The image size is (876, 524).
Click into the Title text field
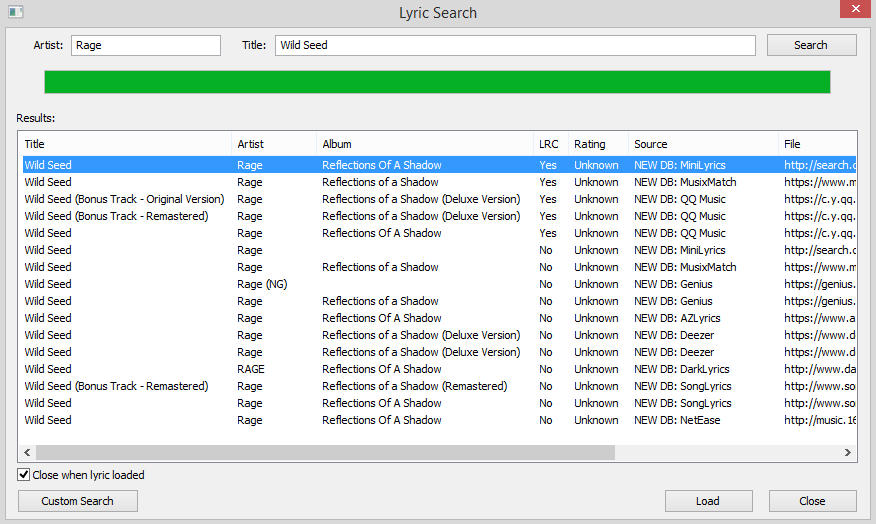coord(515,45)
